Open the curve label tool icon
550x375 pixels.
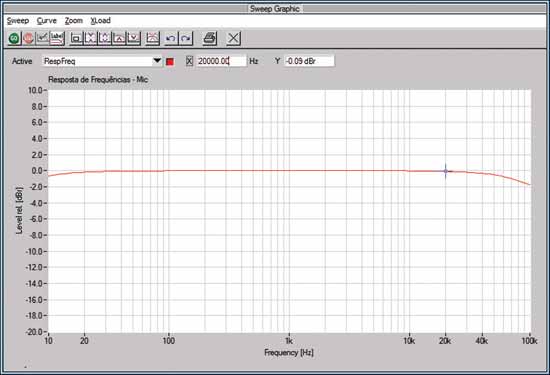tap(57, 38)
